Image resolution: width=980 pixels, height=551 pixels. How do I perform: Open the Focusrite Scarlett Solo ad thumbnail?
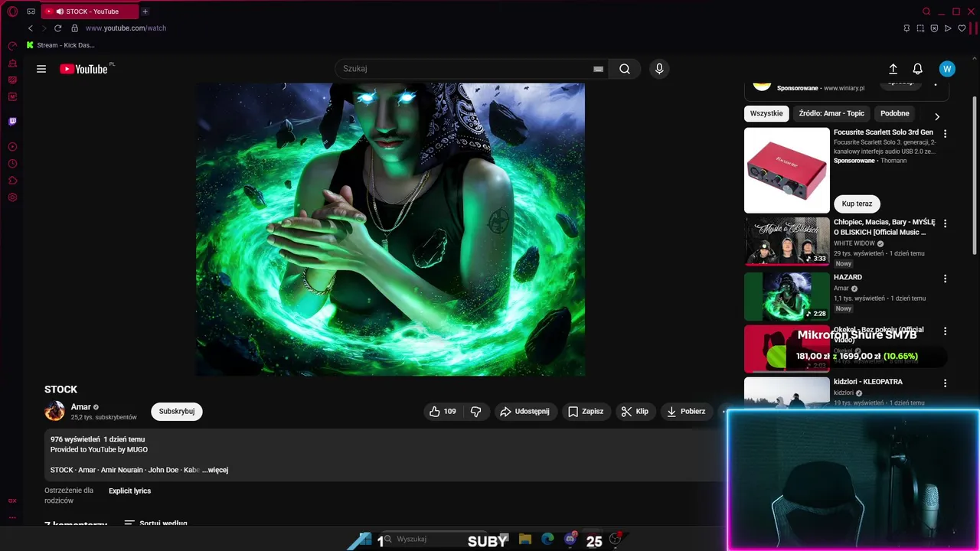pos(786,170)
